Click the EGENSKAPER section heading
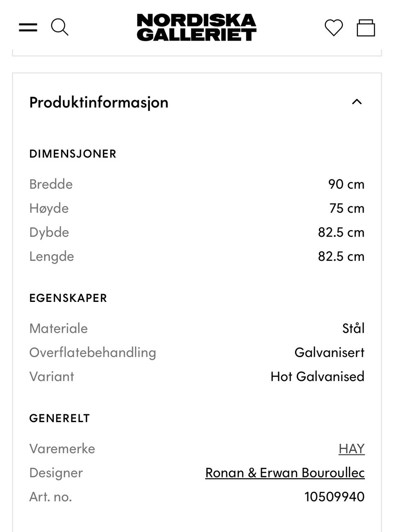This screenshot has height=532, width=394. pyautogui.click(x=68, y=298)
